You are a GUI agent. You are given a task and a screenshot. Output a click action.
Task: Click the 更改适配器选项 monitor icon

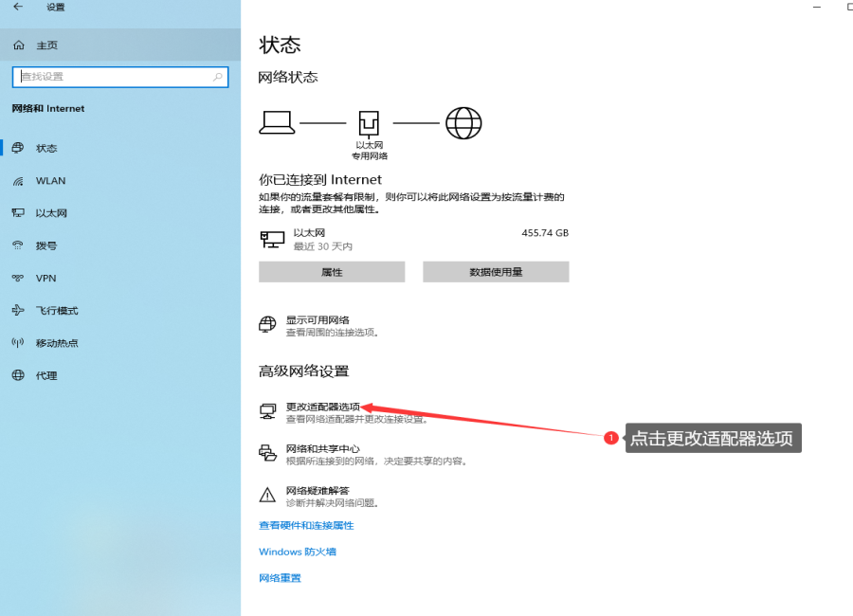coord(267,411)
